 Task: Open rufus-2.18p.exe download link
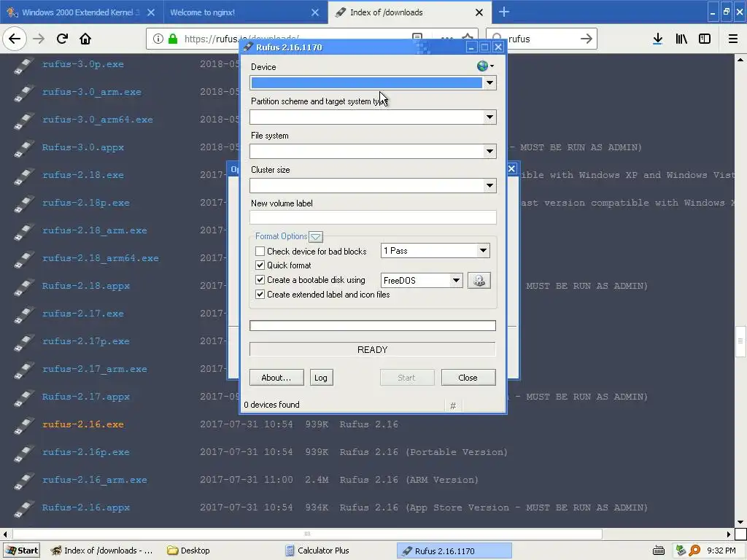click(86, 203)
